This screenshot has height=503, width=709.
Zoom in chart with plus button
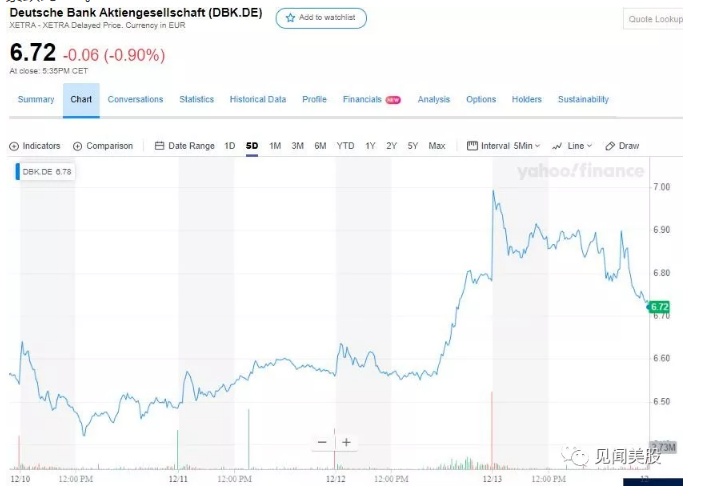coord(346,442)
